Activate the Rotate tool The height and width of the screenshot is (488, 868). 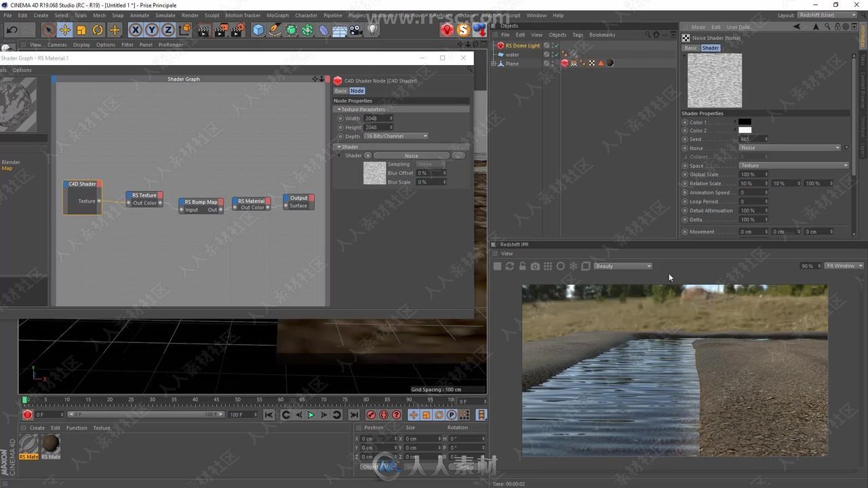click(98, 30)
